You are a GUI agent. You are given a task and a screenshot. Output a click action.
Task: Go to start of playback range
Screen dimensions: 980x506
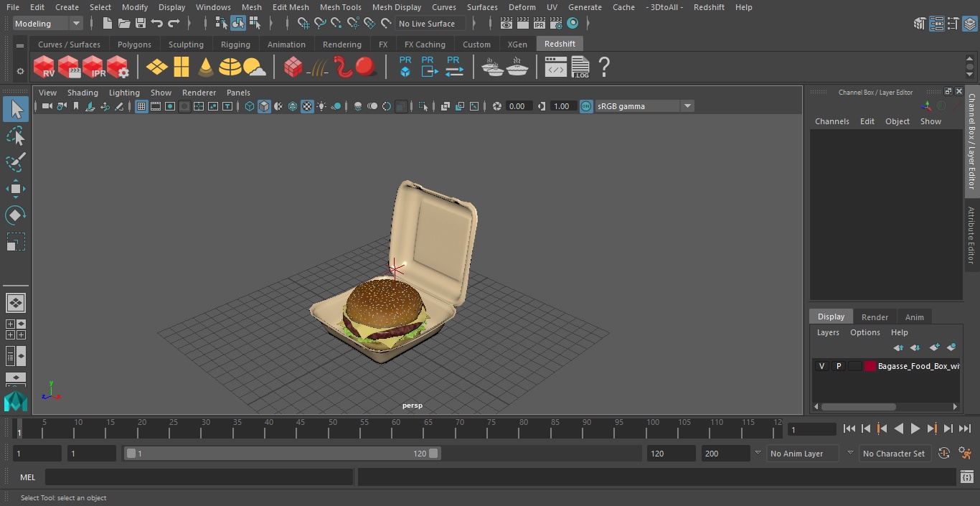click(849, 428)
